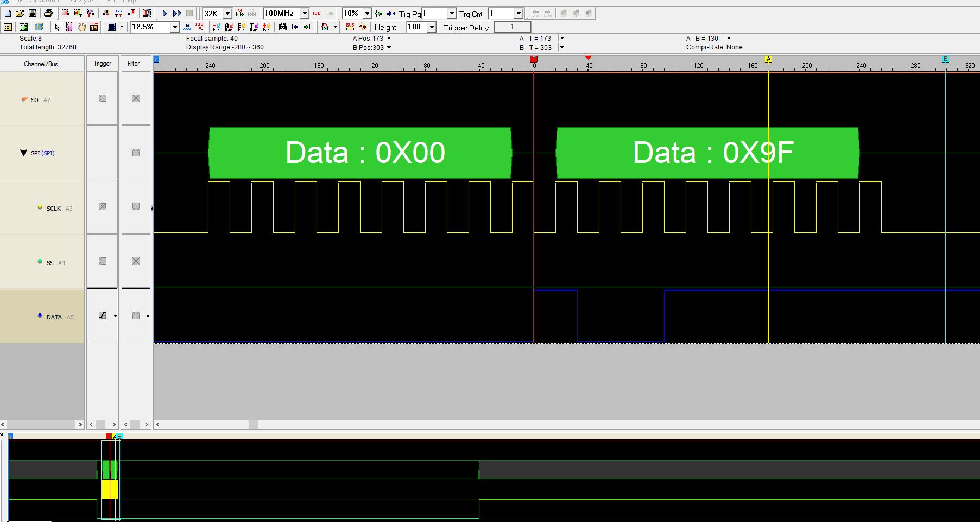Toggle rising edge trigger on DATA channel

coord(102,316)
